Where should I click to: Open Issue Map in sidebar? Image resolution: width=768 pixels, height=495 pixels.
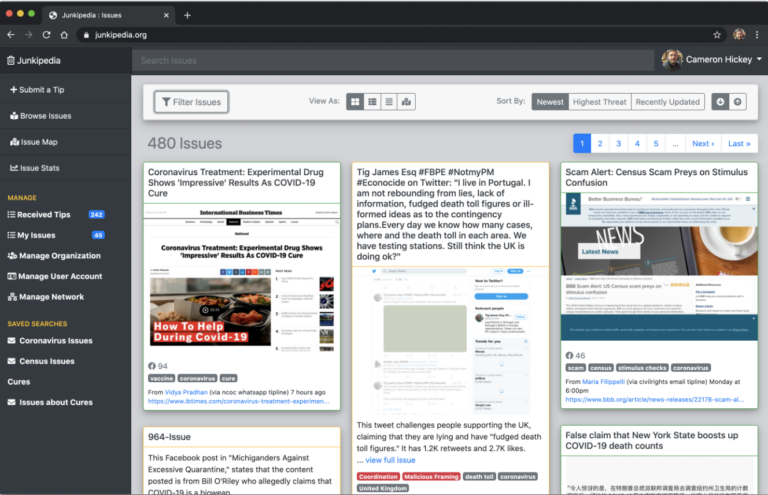(x=38, y=142)
